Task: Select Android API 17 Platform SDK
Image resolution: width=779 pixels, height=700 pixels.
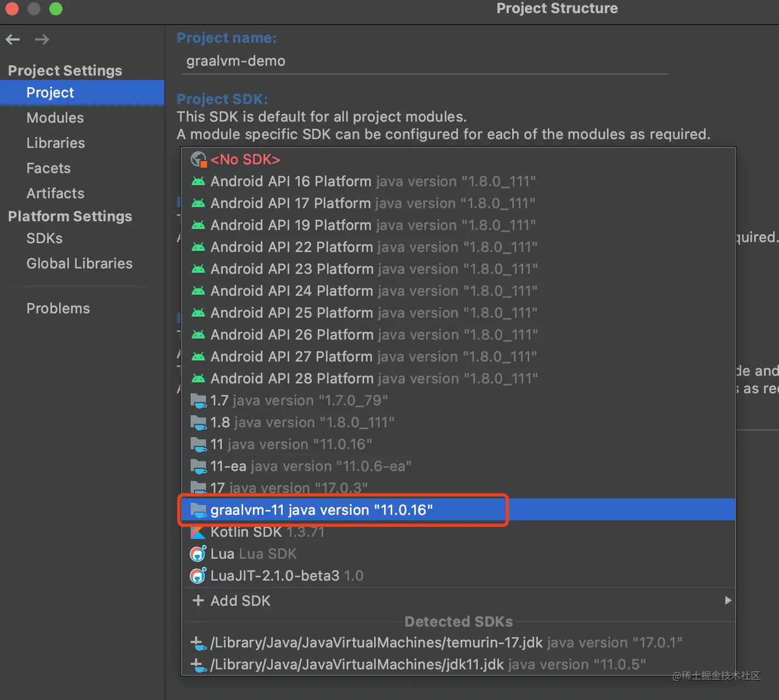Action: point(459,203)
